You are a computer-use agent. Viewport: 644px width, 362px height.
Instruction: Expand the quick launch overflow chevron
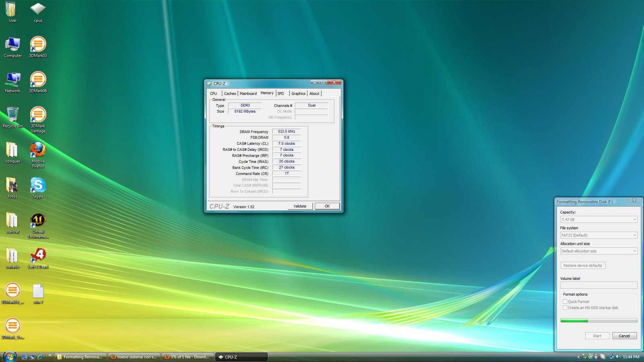pyautogui.click(x=50, y=355)
